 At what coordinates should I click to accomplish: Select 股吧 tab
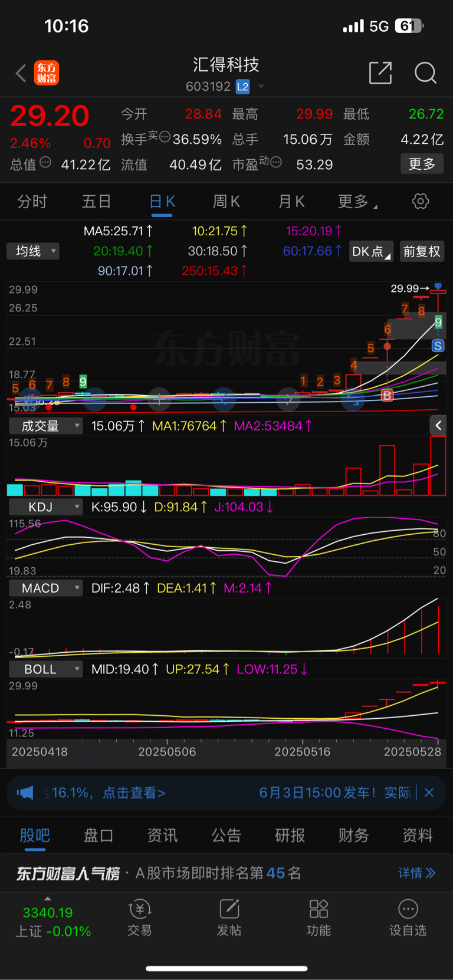coord(35,836)
